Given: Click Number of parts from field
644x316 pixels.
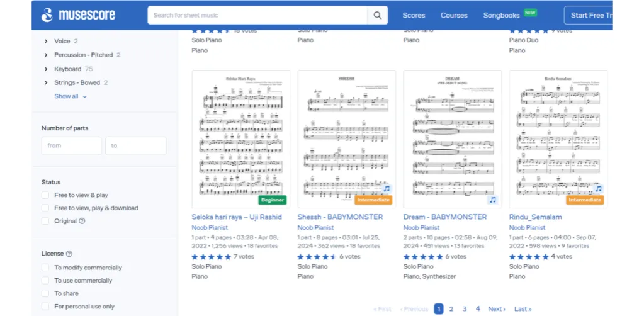Looking at the screenshot, I should click(72, 146).
